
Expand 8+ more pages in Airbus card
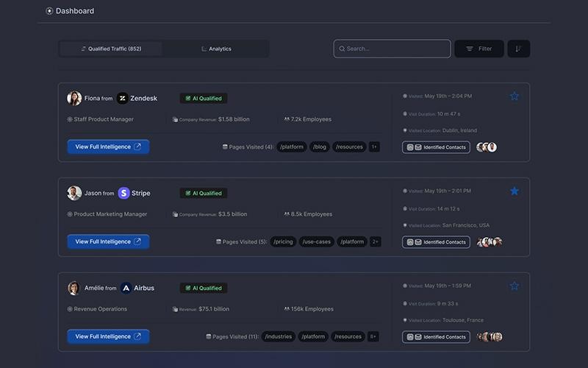pos(373,337)
